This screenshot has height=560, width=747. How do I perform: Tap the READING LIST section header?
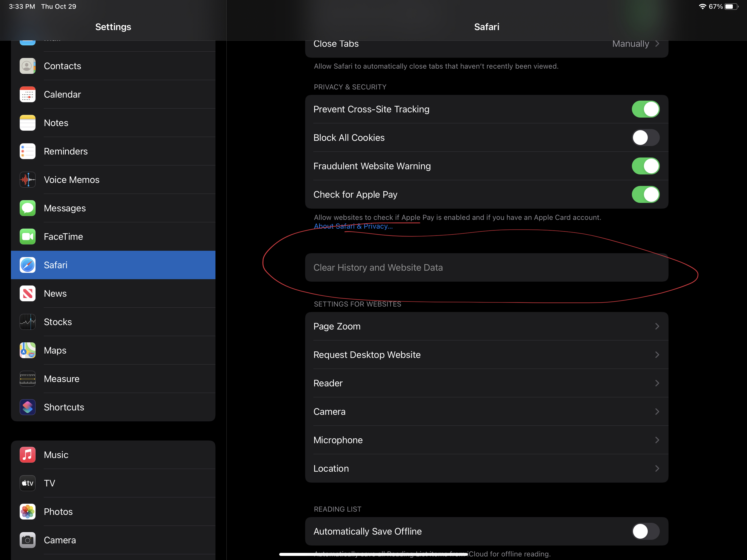tap(337, 509)
